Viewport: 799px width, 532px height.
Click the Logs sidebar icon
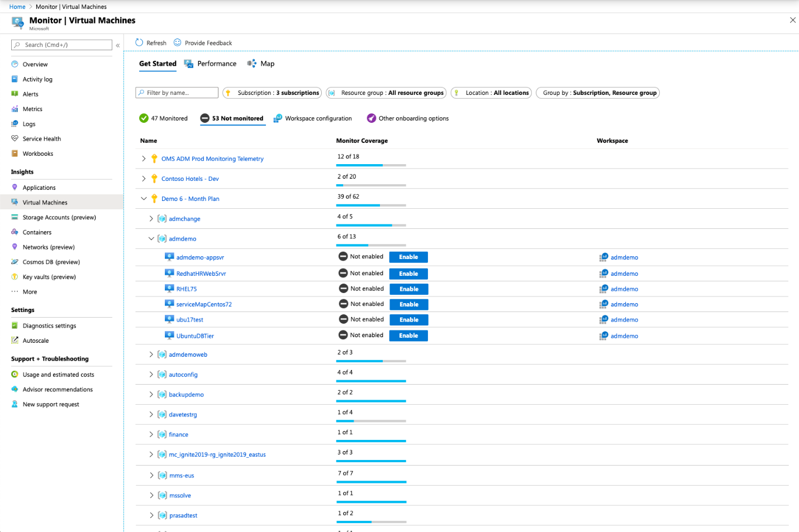(x=15, y=124)
